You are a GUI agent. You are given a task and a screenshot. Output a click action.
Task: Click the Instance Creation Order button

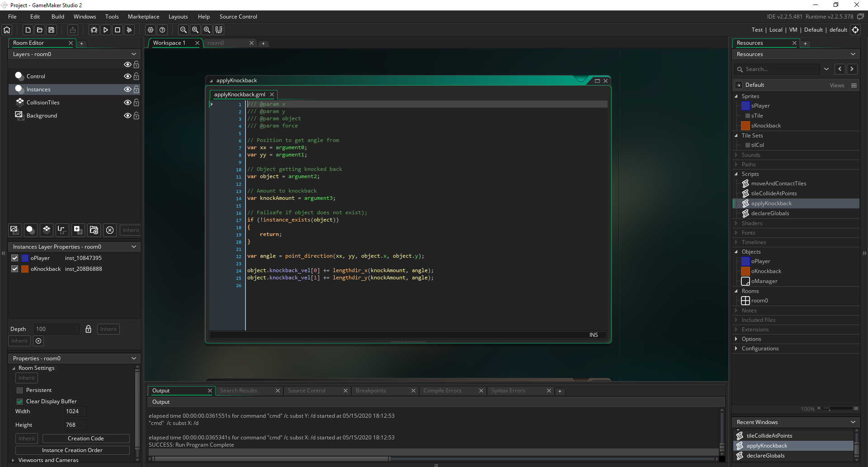coord(72,450)
